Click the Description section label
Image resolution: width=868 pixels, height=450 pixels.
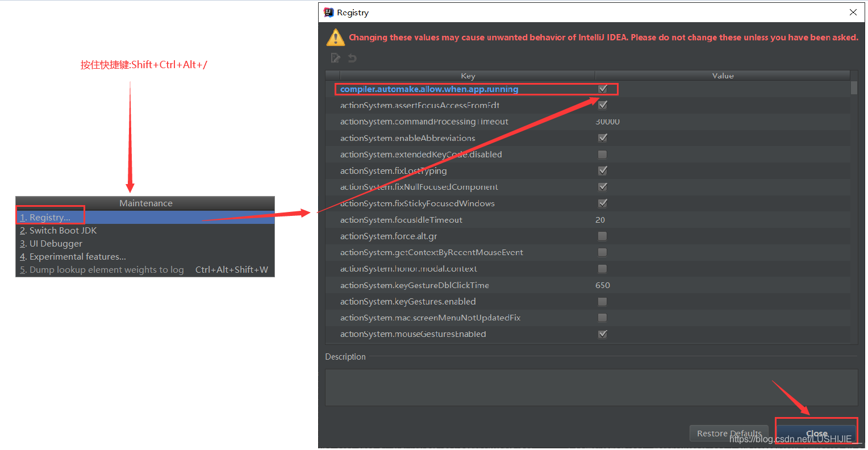pos(345,357)
